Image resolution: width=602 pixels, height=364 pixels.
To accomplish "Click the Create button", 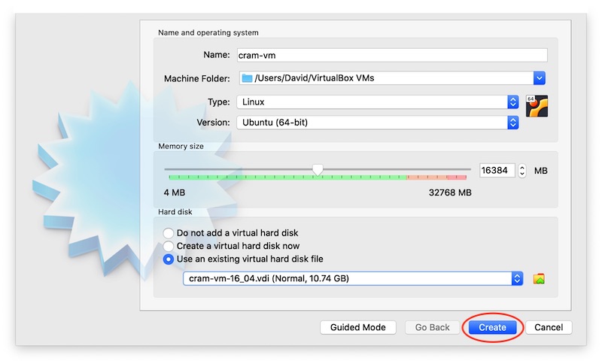I will pyautogui.click(x=492, y=327).
